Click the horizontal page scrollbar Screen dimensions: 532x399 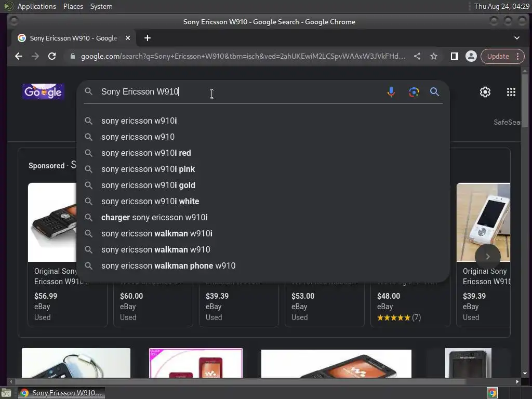point(239,382)
